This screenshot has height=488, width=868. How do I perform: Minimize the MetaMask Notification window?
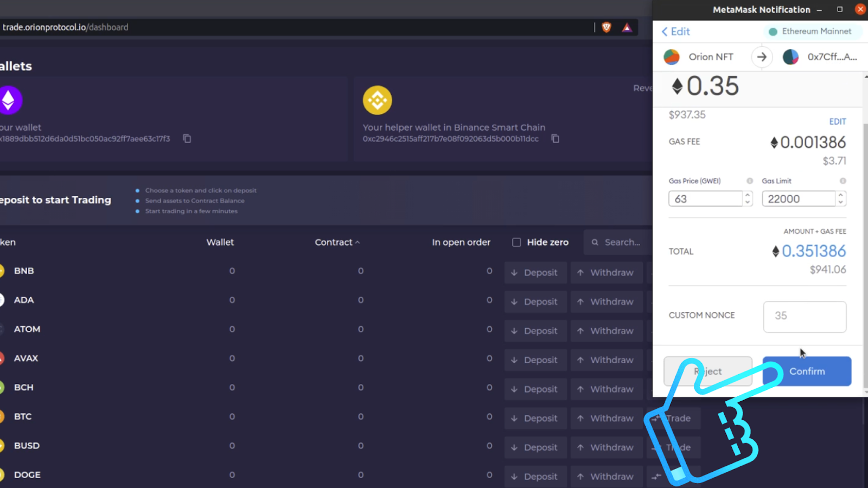coord(819,10)
